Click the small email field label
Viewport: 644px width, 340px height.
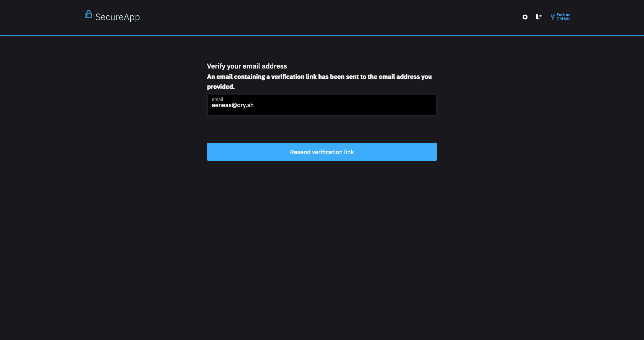[x=217, y=100]
